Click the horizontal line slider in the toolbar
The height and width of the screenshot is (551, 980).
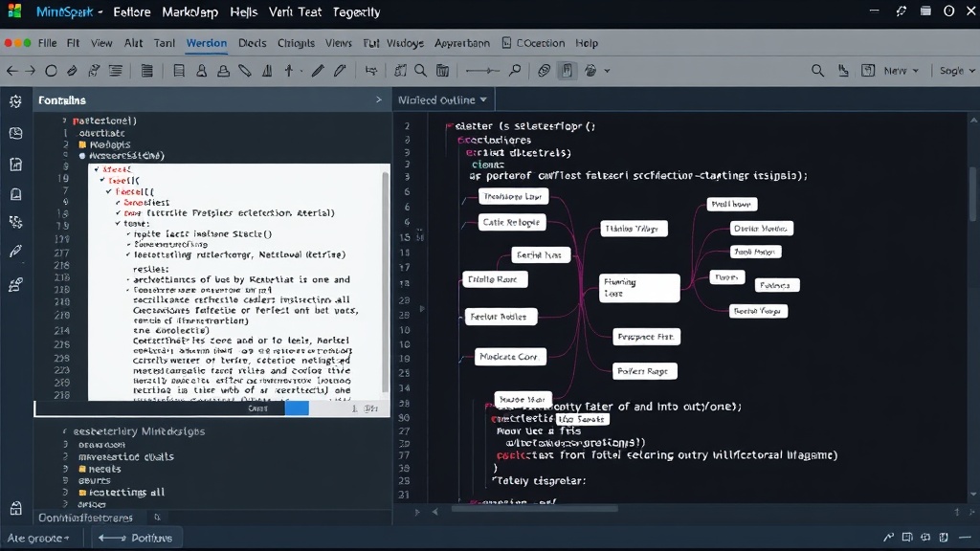point(482,71)
